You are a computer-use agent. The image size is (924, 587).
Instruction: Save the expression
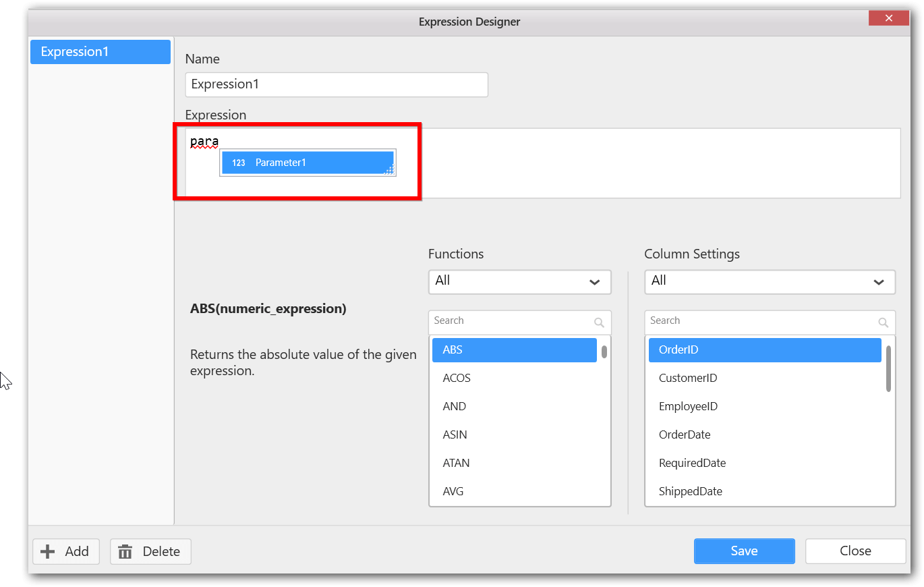(744, 551)
